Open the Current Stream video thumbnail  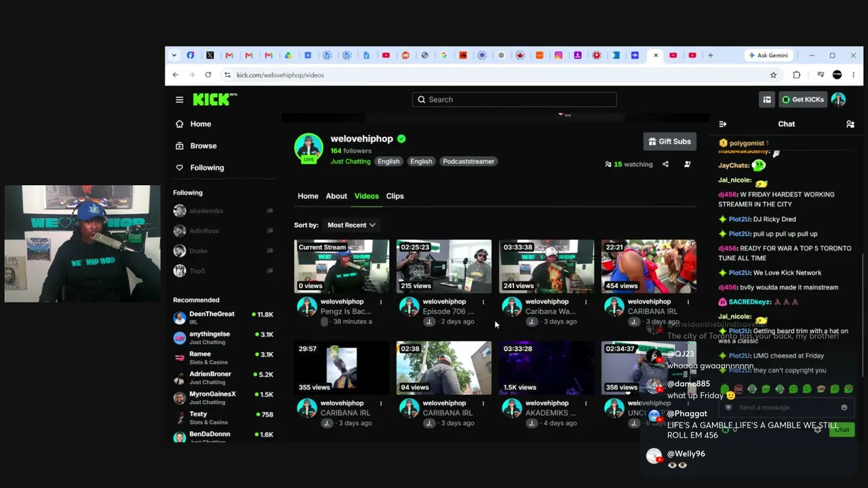pos(342,266)
